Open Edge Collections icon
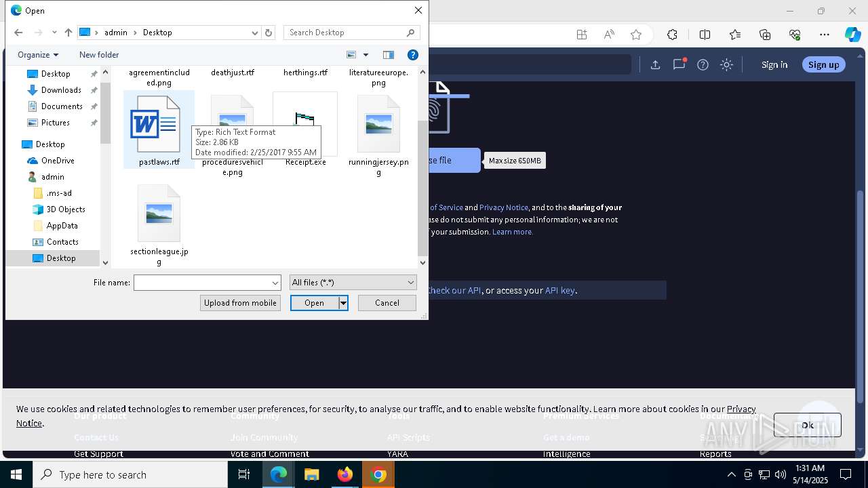868x488 pixels. pyautogui.click(x=765, y=35)
